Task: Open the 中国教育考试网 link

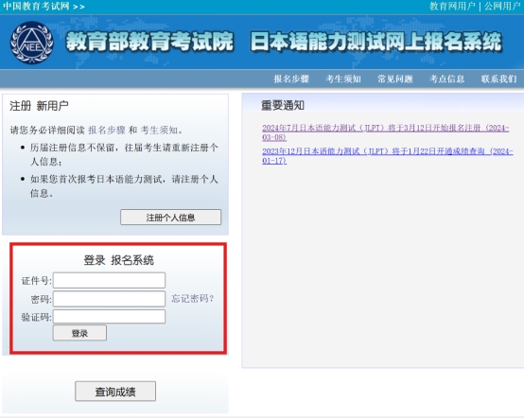Action: (36, 6)
